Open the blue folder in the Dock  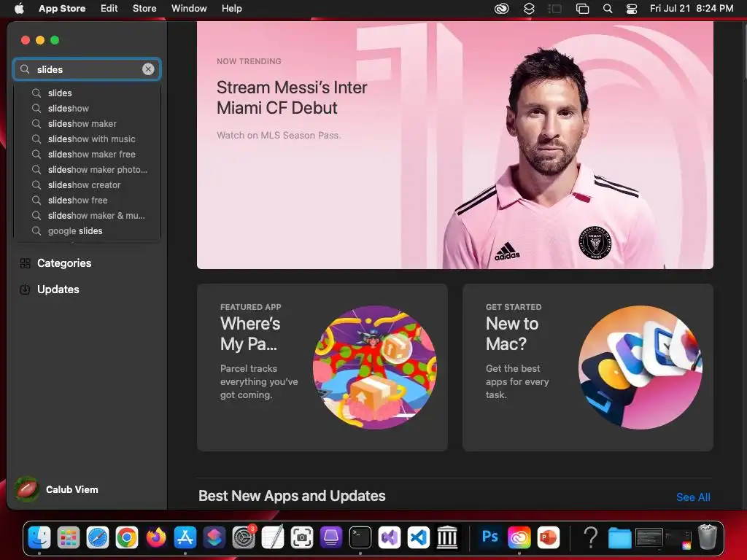coord(619,538)
